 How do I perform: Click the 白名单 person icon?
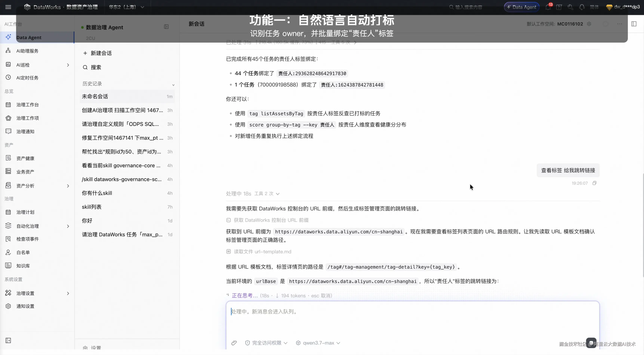pos(8,252)
